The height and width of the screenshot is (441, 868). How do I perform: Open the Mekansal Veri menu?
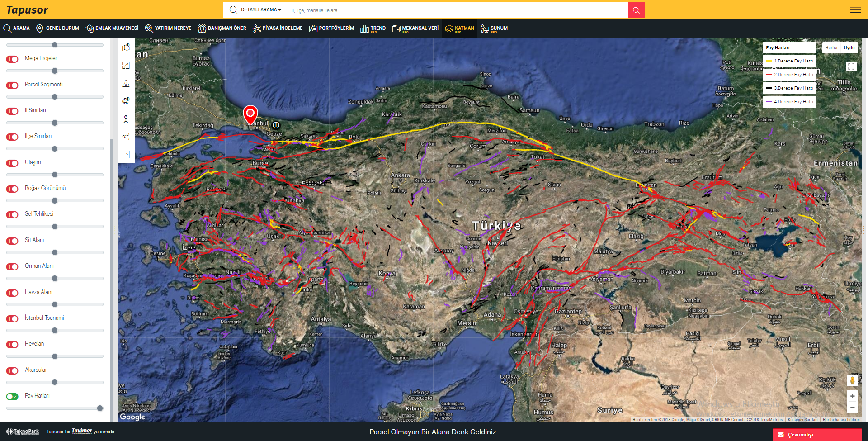pyautogui.click(x=415, y=28)
